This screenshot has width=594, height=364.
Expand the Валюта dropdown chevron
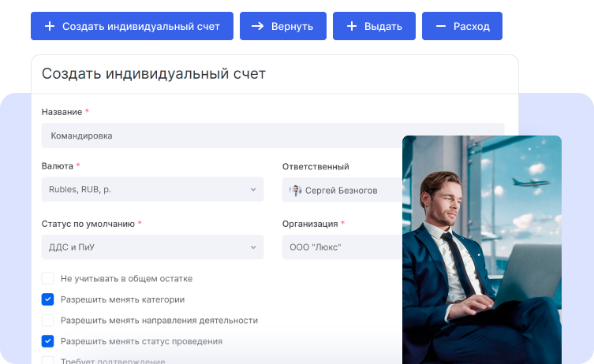(x=253, y=190)
